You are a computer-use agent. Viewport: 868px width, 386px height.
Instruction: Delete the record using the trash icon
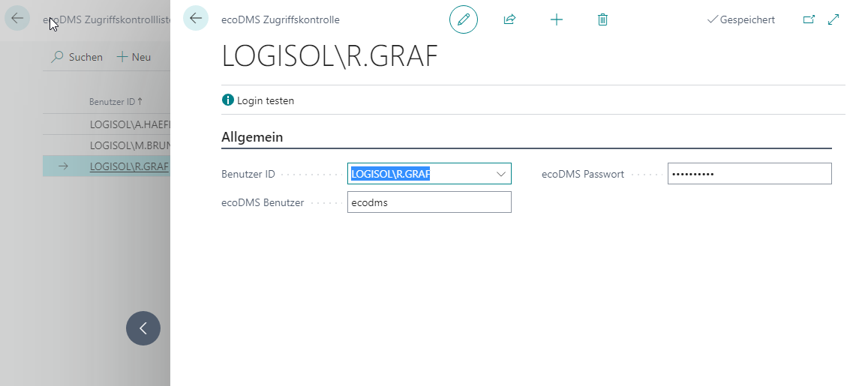pos(603,20)
